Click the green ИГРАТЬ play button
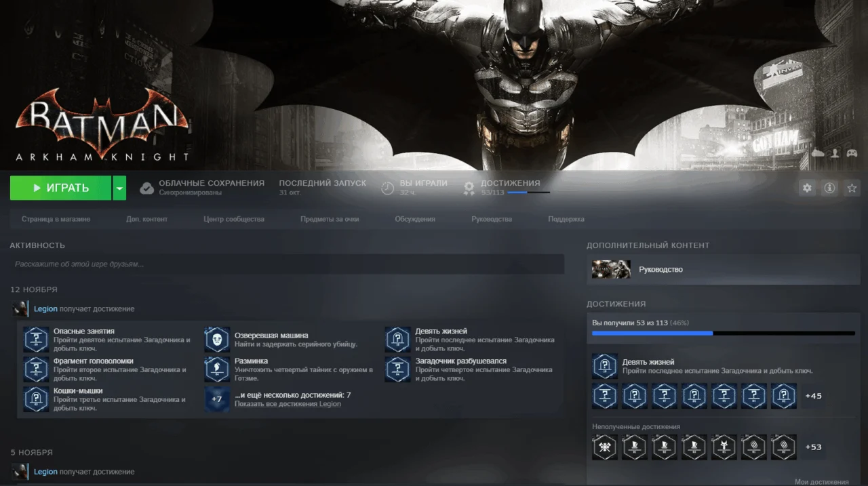The height and width of the screenshot is (486, 868). [x=60, y=188]
